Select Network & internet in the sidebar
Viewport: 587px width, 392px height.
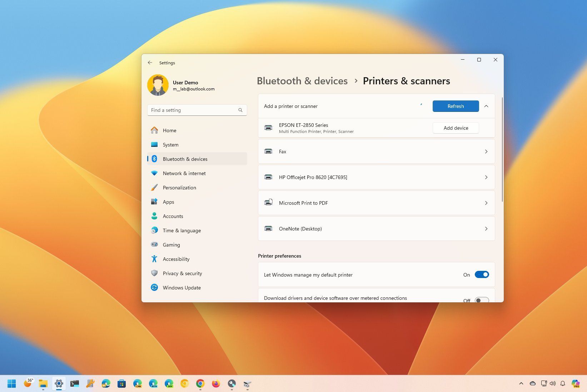pos(184,173)
